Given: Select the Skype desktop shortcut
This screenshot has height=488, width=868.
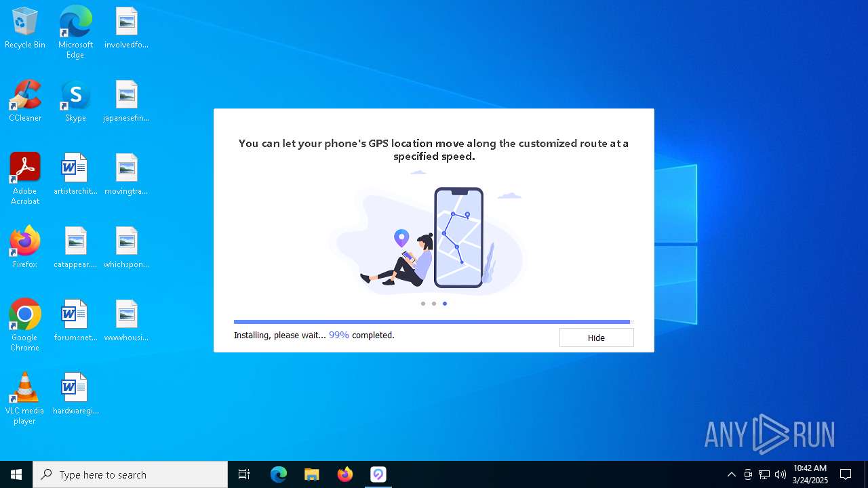Looking at the screenshot, I should [75, 101].
